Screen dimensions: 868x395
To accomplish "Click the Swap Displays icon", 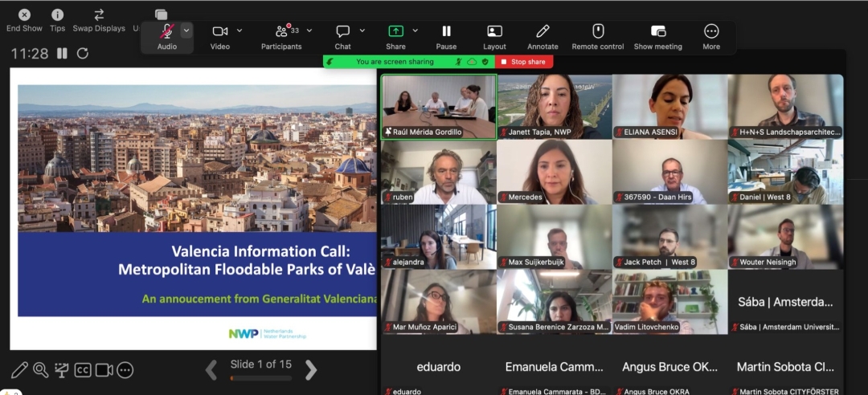I will coord(99,15).
